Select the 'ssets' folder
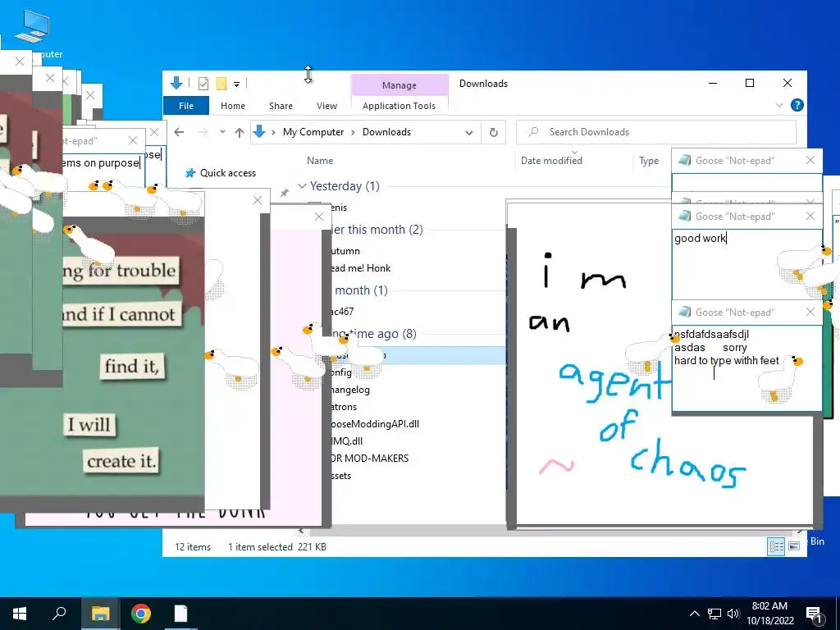The width and height of the screenshot is (840, 630). pyautogui.click(x=341, y=476)
